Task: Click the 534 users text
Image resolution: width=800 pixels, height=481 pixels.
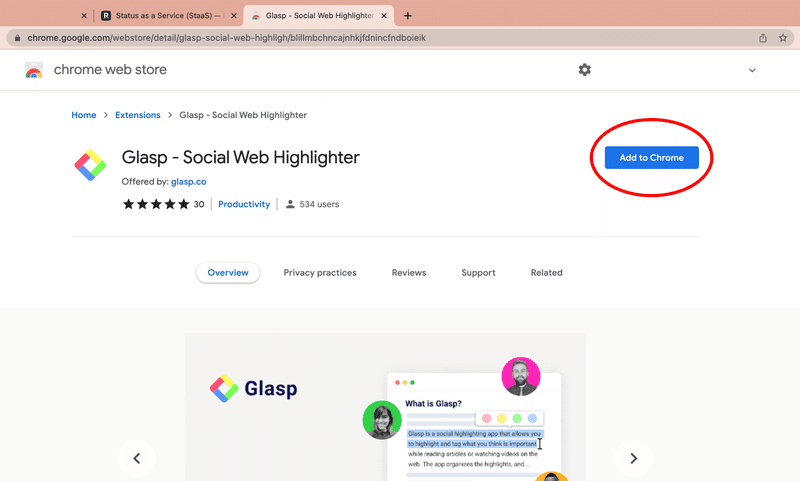Action: point(319,204)
